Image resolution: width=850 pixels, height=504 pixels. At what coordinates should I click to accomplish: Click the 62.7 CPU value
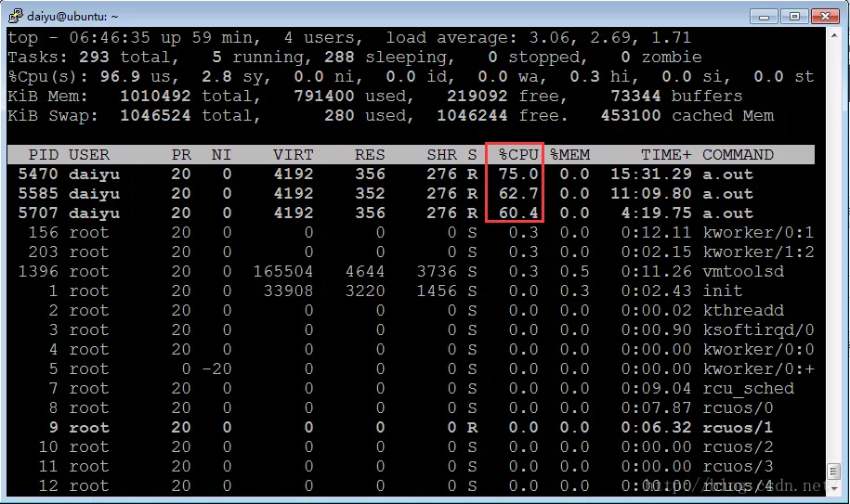coord(518,194)
